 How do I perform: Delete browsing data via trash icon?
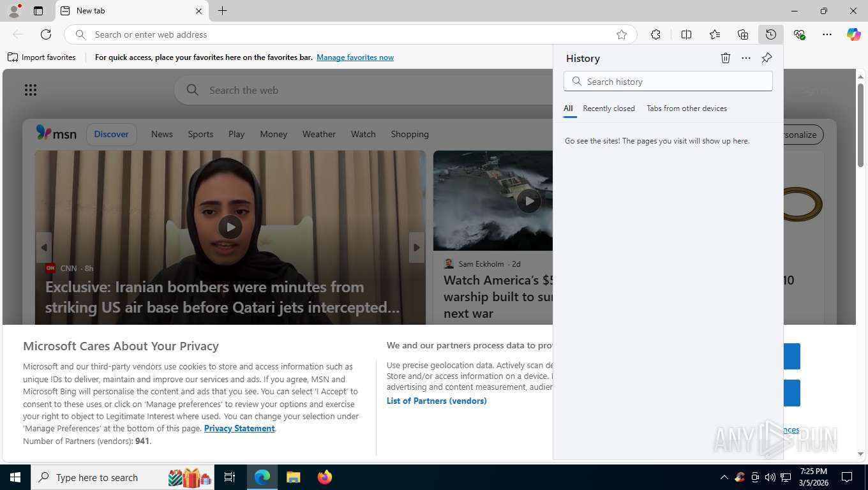pyautogui.click(x=726, y=58)
